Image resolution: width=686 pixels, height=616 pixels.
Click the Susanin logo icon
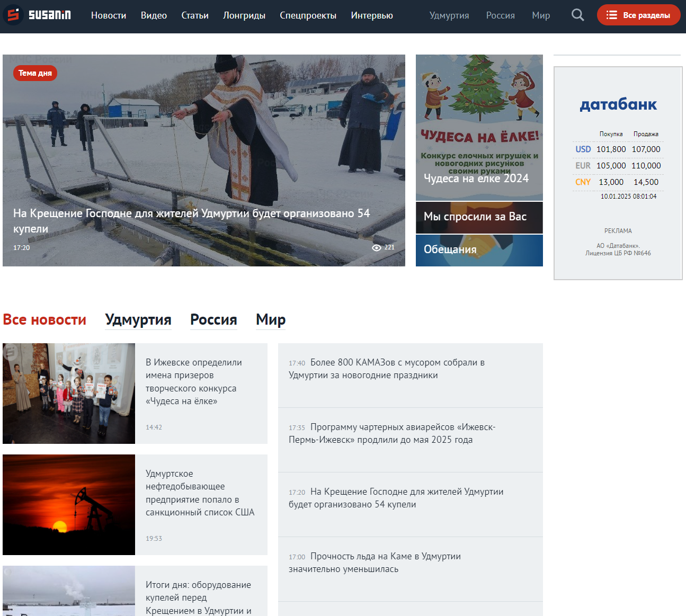(13, 15)
